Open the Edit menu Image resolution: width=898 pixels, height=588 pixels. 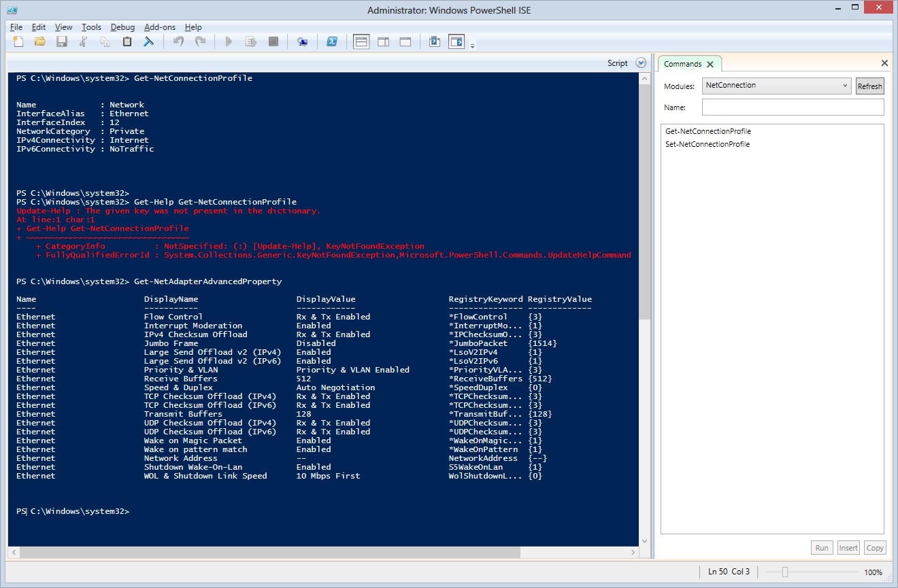pyautogui.click(x=39, y=27)
